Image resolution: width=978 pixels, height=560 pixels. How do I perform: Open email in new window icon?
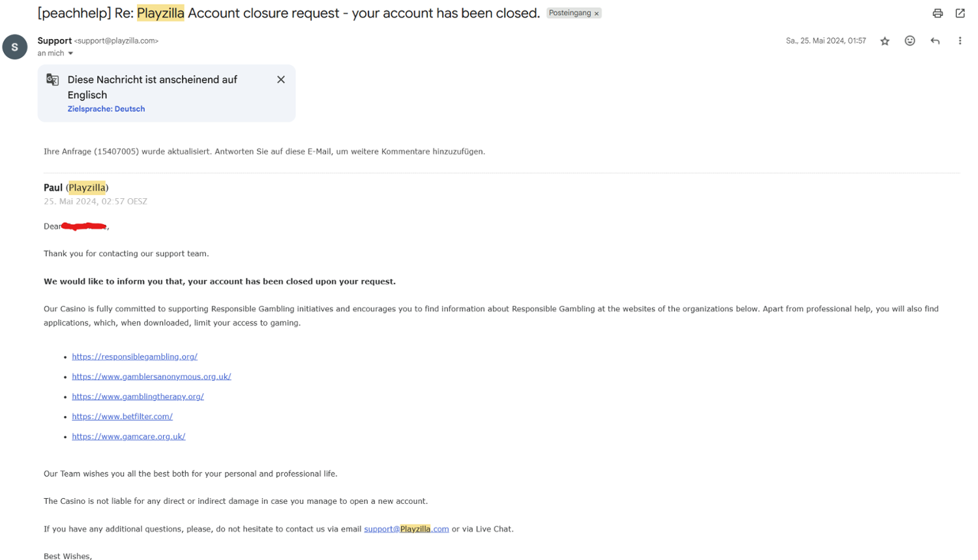[x=960, y=13]
